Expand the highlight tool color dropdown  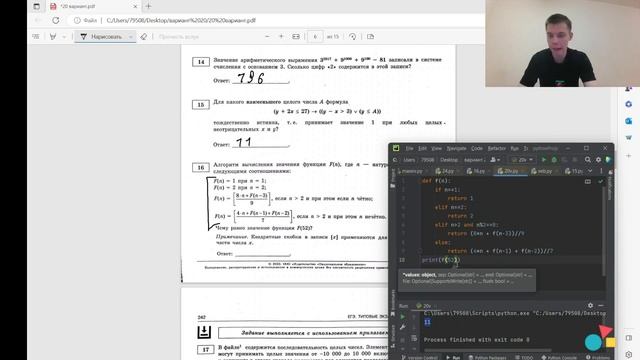tap(64, 37)
